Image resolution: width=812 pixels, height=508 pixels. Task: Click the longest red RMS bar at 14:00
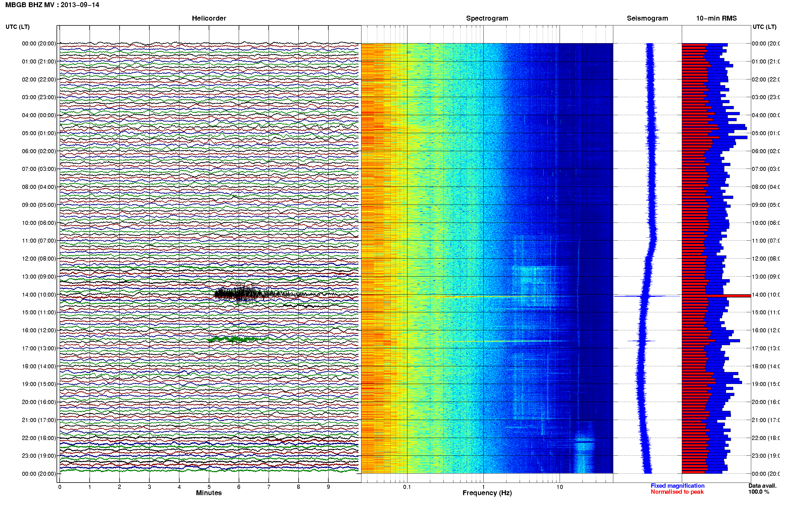coord(716,296)
